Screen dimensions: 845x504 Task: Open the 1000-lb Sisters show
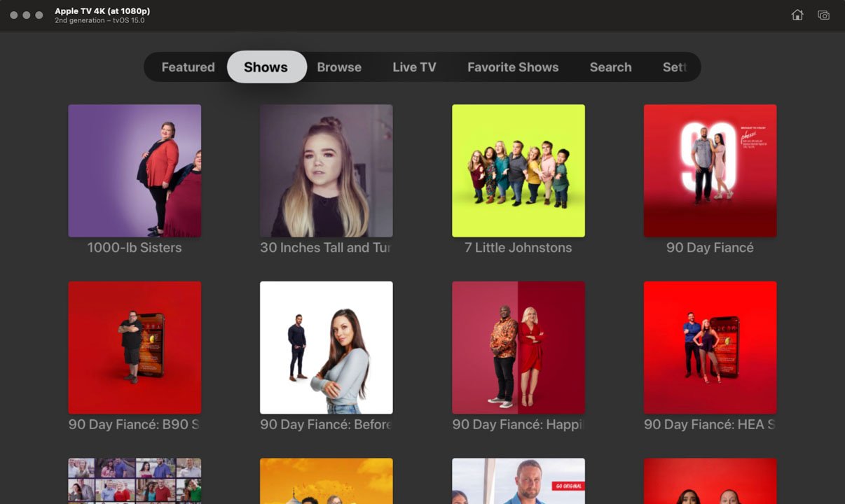coord(135,170)
